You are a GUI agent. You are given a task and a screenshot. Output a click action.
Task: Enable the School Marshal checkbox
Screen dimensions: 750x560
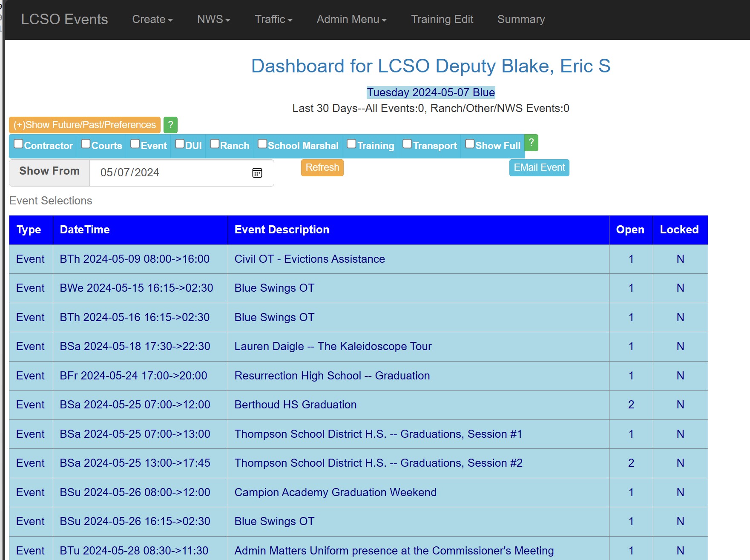click(x=262, y=144)
